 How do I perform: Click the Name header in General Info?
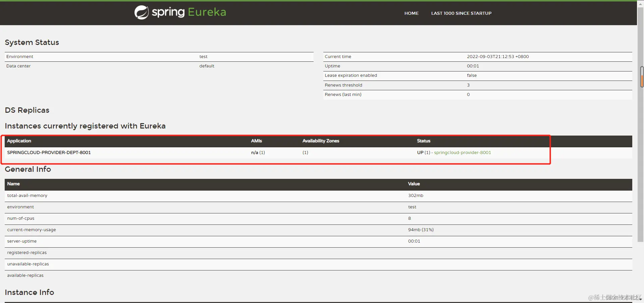13,184
